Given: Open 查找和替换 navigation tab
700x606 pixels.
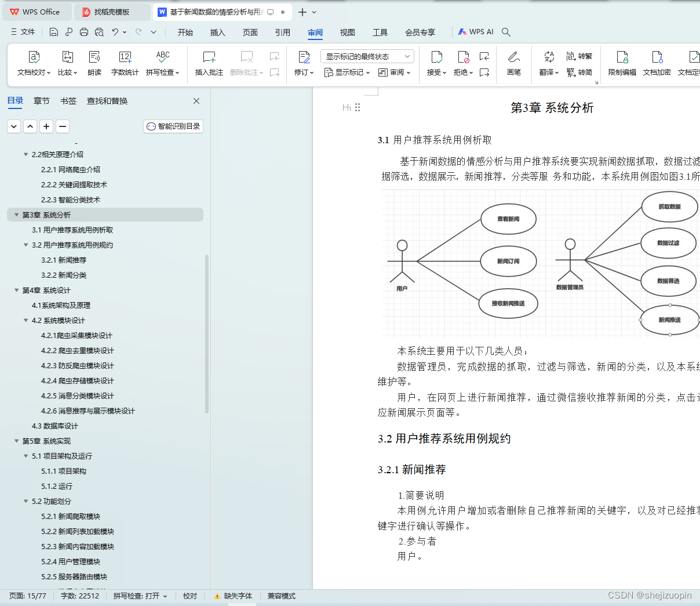Looking at the screenshot, I should coord(107,101).
